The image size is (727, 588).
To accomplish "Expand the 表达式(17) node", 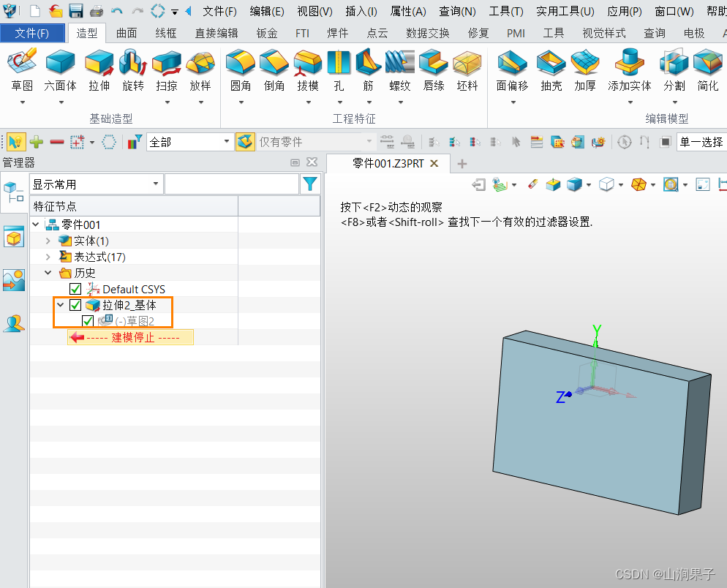I will coord(48,257).
